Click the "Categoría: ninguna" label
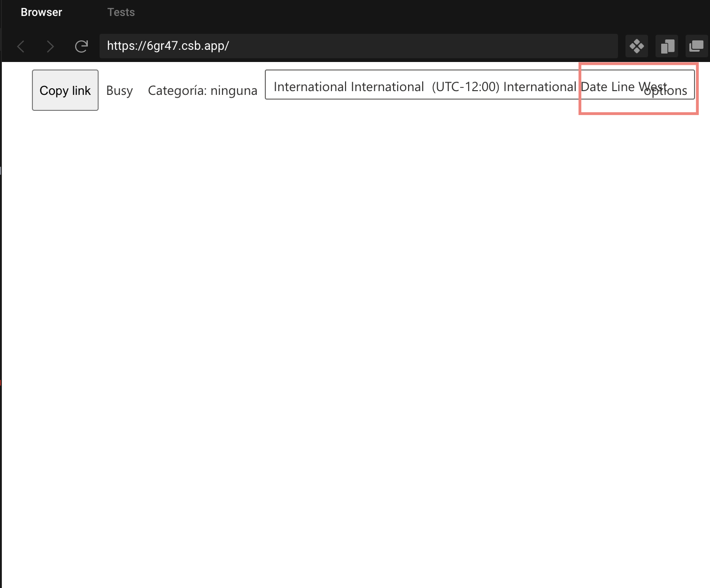The height and width of the screenshot is (588, 710). 202,90
